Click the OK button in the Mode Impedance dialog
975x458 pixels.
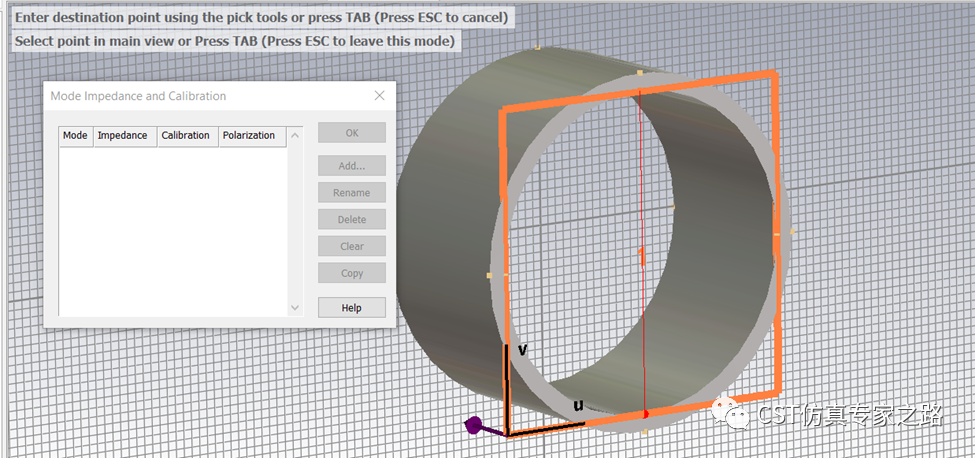[x=352, y=132]
